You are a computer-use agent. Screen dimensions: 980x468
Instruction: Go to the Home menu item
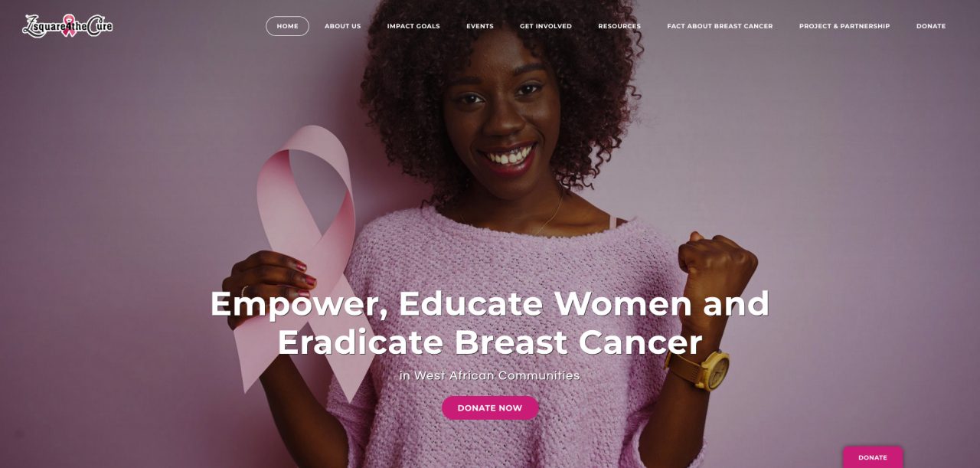[x=287, y=26]
